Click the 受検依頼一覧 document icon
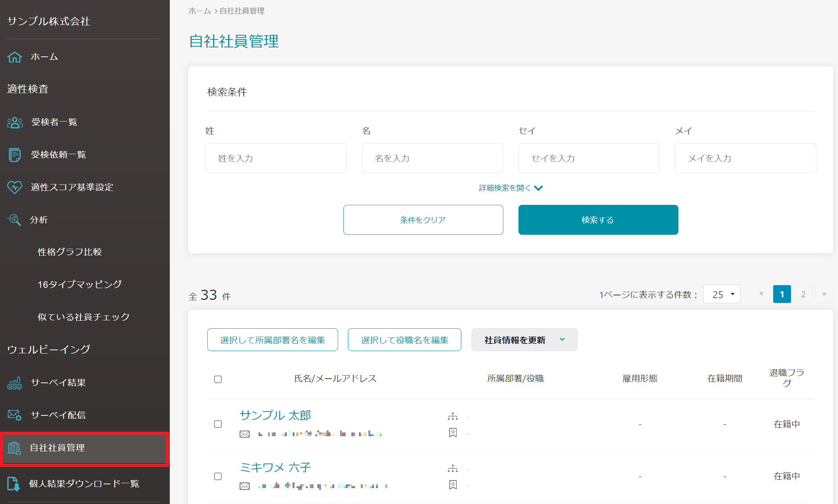Image resolution: width=838 pixels, height=504 pixels. pos(14,155)
